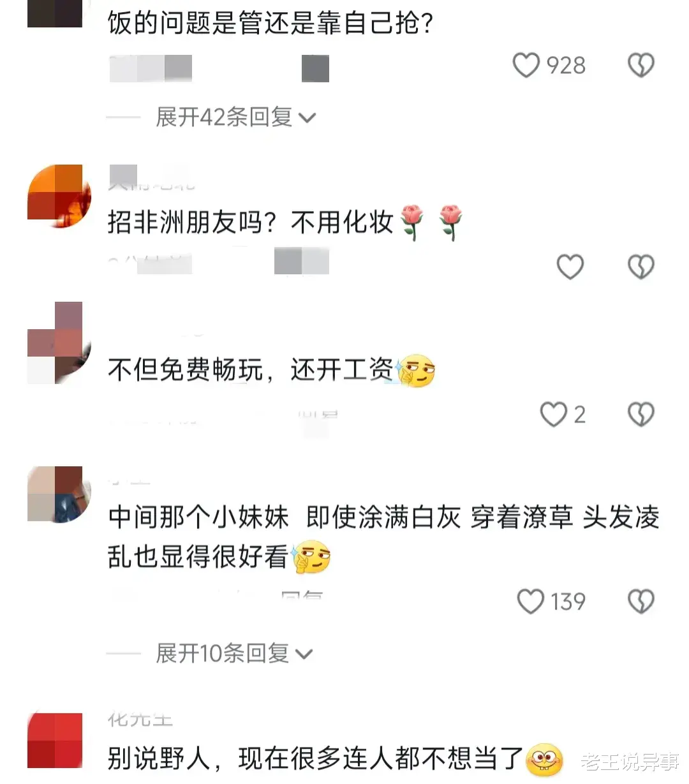Tap the comment text 别说野人，现在很多连人都不想当了
The width and height of the screenshot is (689, 784).
(x=315, y=758)
